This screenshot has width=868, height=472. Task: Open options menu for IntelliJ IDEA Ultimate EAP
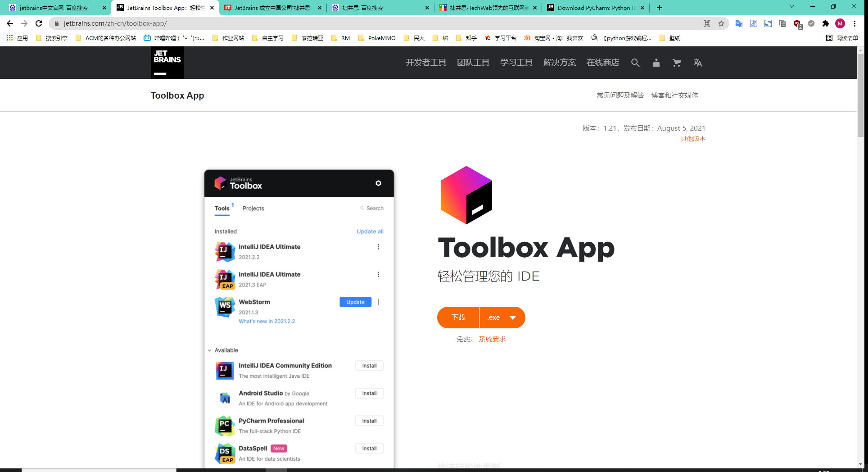click(378, 274)
